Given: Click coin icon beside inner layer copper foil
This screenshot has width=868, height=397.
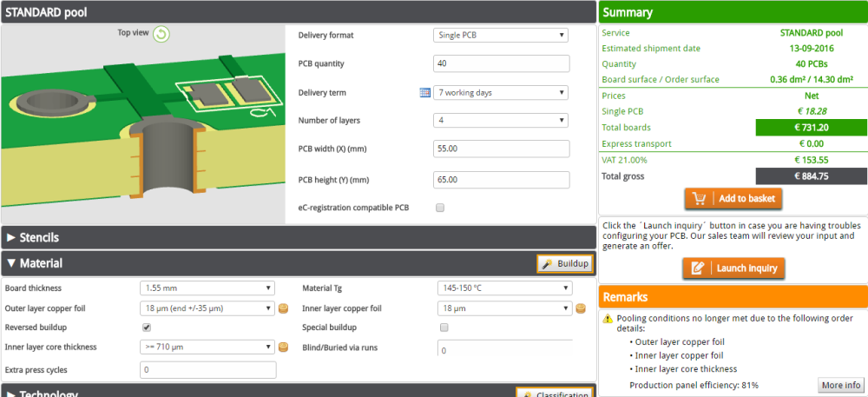Looking at the screenshot, I should [x=581, y=308].
